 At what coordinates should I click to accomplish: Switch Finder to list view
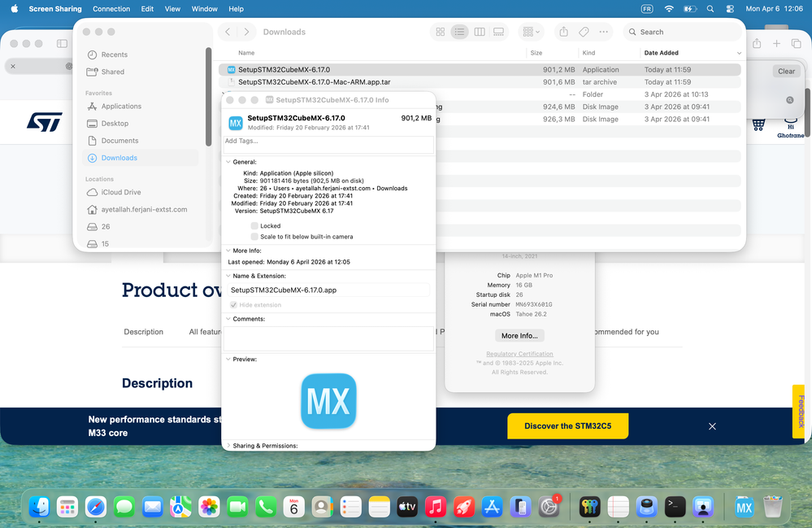click(459, 32)
